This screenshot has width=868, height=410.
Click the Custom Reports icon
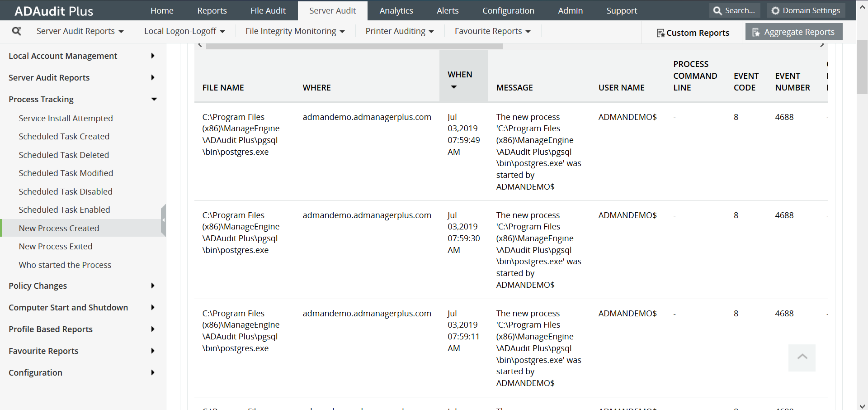660,33
